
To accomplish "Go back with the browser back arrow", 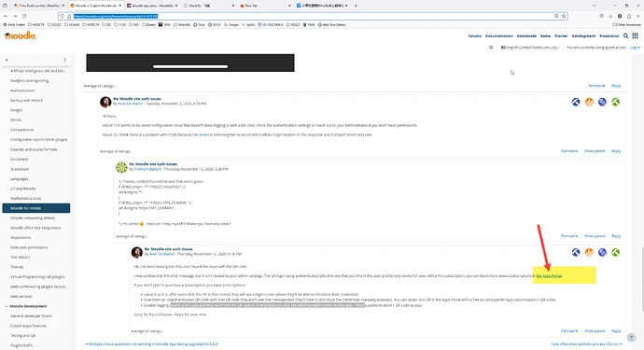I will coord(6,16).
